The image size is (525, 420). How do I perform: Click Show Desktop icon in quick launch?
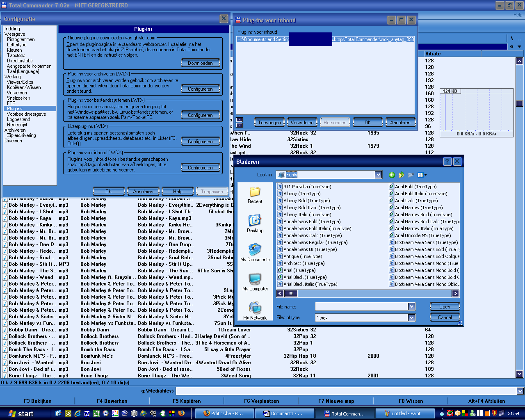[x=58, y=413]
